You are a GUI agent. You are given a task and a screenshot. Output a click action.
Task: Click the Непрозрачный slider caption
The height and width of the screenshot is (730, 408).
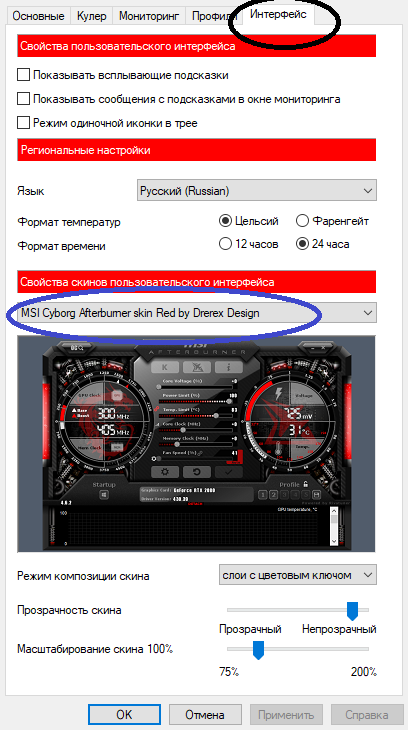(x=339, y=629)
